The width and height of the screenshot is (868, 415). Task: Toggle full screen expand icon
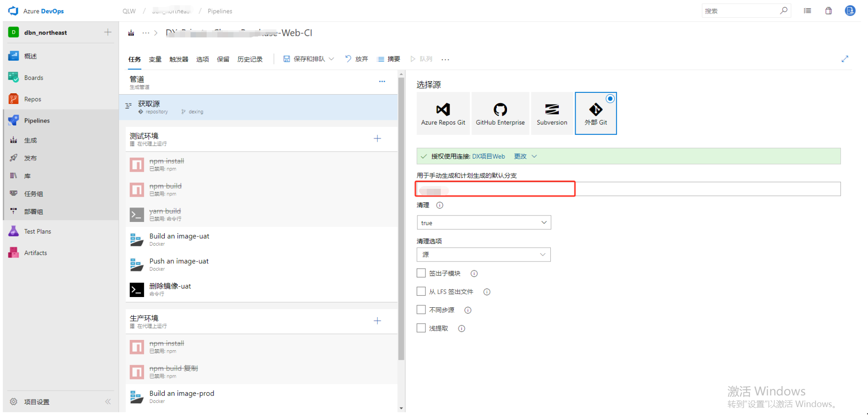pos(845,59)
